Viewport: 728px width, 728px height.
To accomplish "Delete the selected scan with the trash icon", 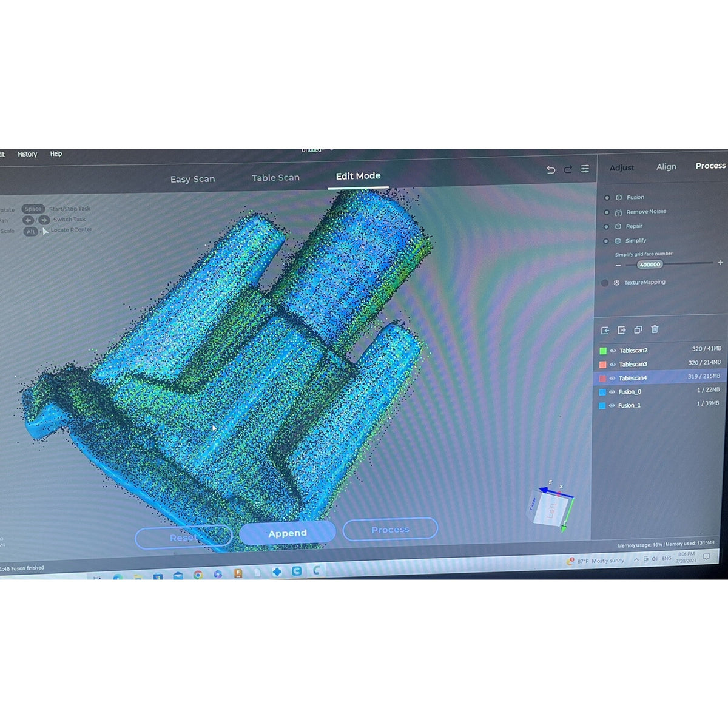I will coord(655,329).
